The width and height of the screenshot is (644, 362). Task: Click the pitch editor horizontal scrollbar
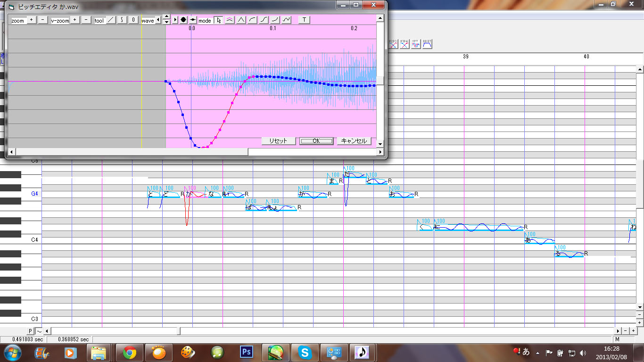(x=195, y=152)
